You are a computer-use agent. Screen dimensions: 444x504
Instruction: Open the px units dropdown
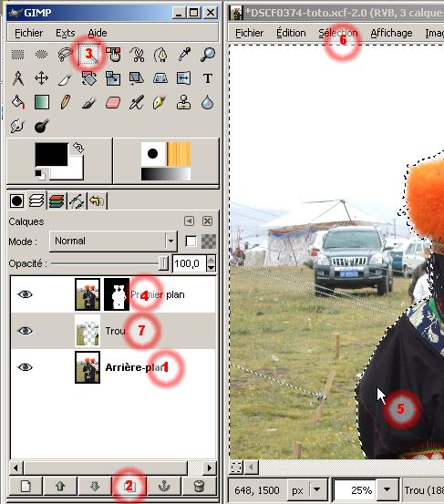[316, 489]
